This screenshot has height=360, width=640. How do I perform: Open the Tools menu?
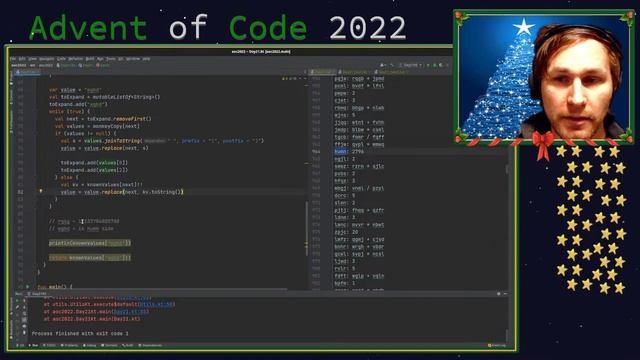pos(111,59)
